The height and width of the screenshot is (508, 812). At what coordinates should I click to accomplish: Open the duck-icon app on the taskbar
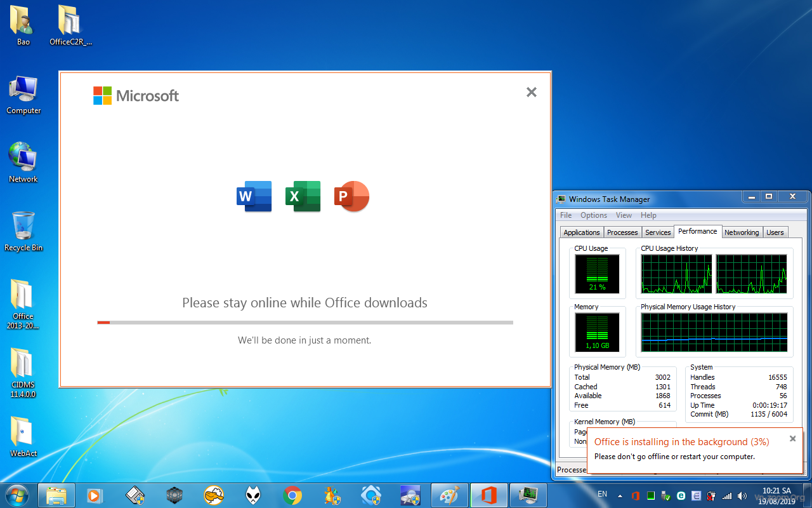coord(214,495)
